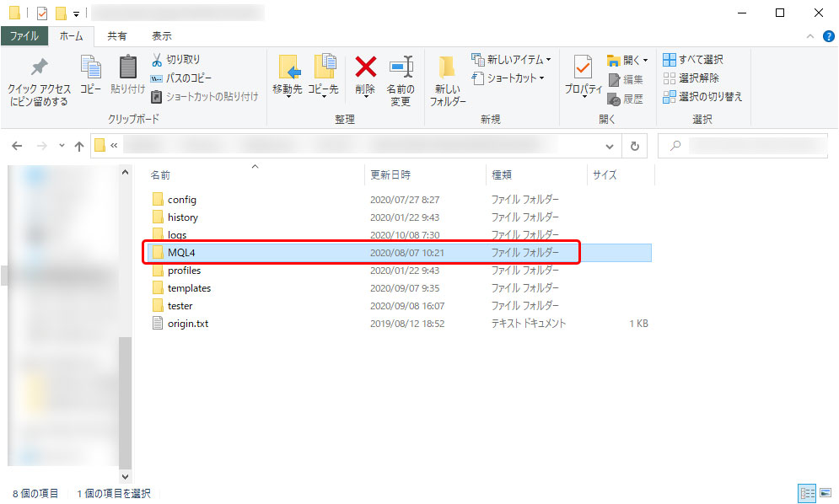Click the Cut (切り取り) scissors icon
Screen dimensions: 839x504
[x=157, y=60]
